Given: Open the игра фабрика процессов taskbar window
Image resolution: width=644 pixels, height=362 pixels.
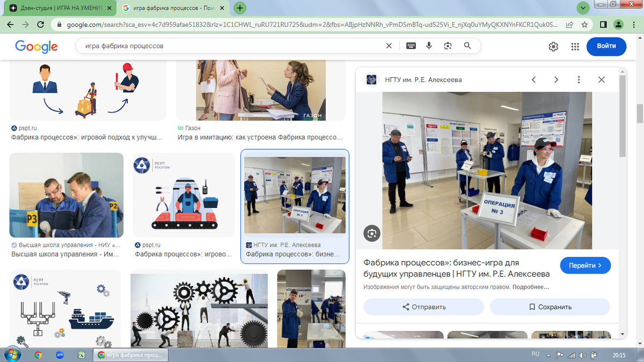Looking at the screenshot, I should tap(131, 354).
